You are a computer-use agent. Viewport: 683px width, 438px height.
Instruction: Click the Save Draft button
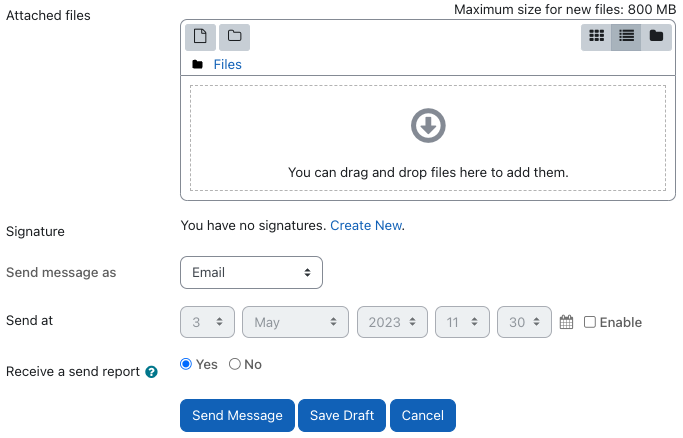coord(342,415)
